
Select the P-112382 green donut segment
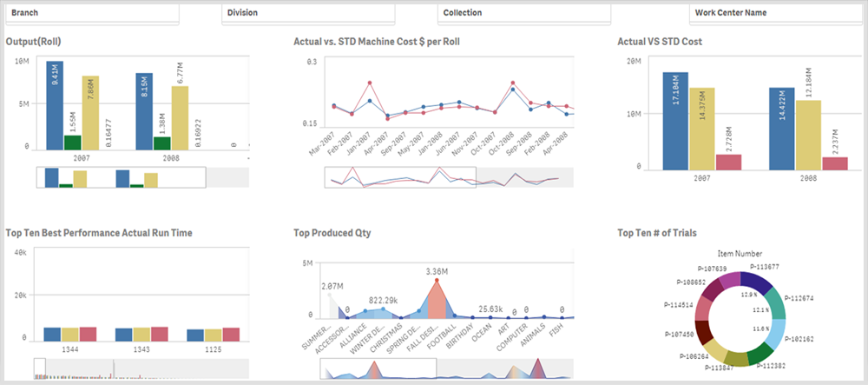click(x=760, y=354)
